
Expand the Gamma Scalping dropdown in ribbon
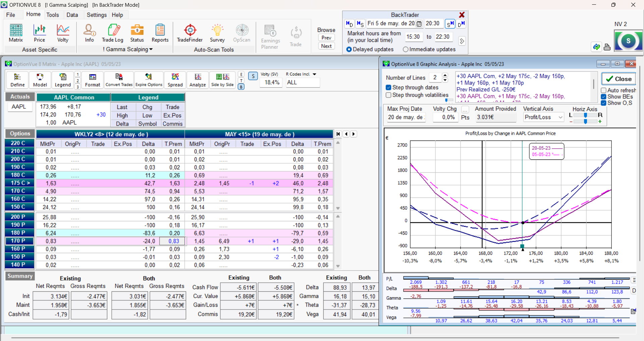(x=151, y=49)
